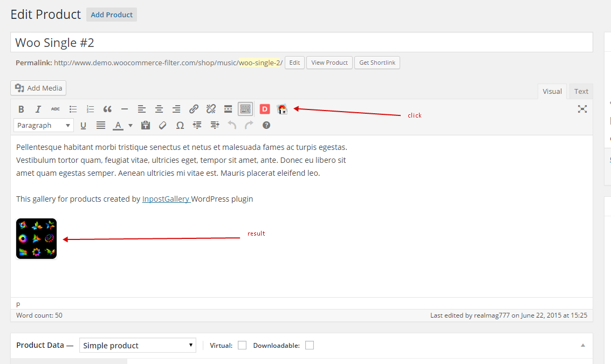Apply text color with A icon
The image size is (611, 364).
(118, 126)
